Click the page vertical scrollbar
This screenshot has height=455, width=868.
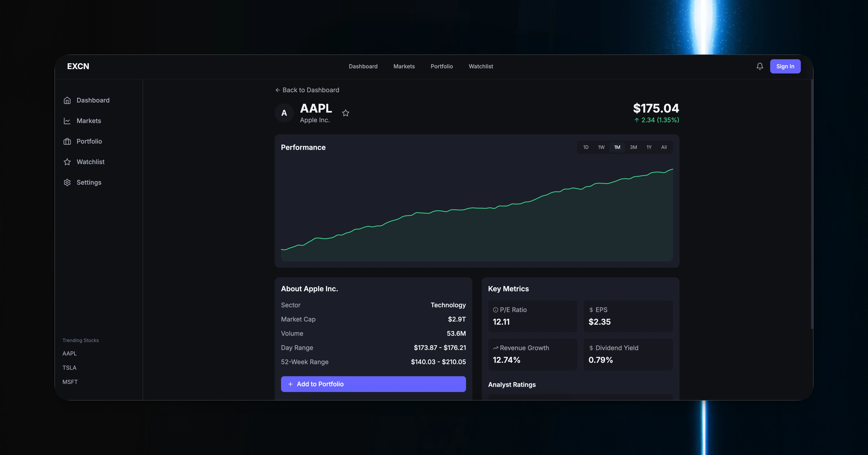812,204
